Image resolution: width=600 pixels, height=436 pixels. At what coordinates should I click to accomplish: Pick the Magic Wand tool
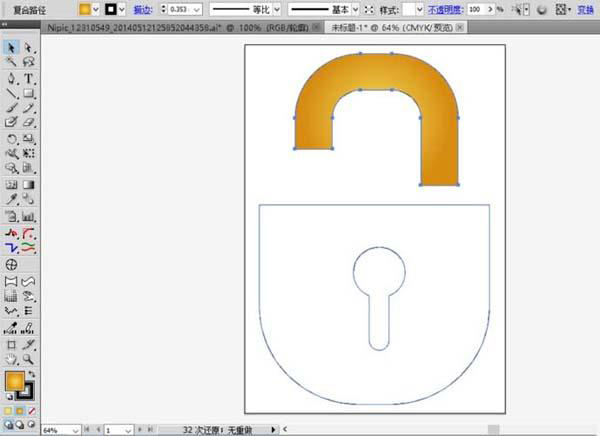tap(11, 61)
